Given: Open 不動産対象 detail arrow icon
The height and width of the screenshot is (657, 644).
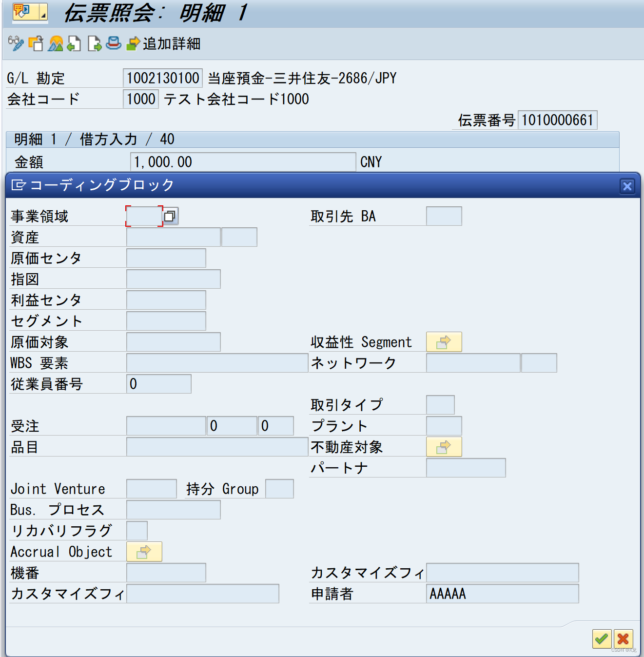Looking at the screenshot, I should tap(444, 446).
